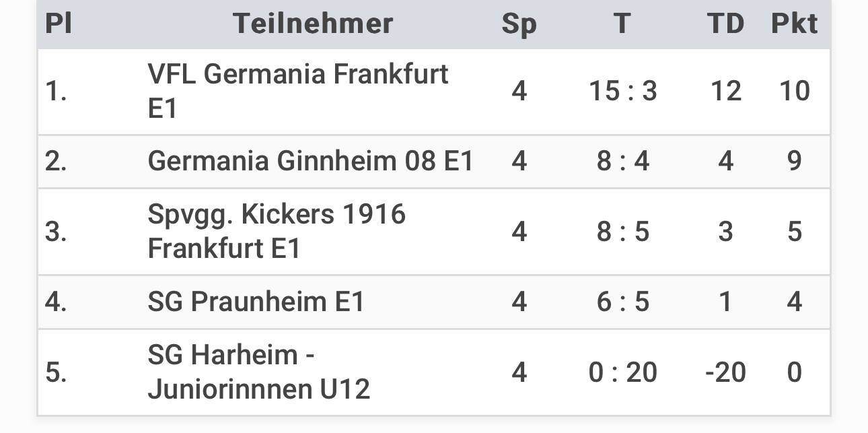The width and height of the screenshot is (868, 433).
Task: Click the Pl placement column header
Action: tap(58, 24)
